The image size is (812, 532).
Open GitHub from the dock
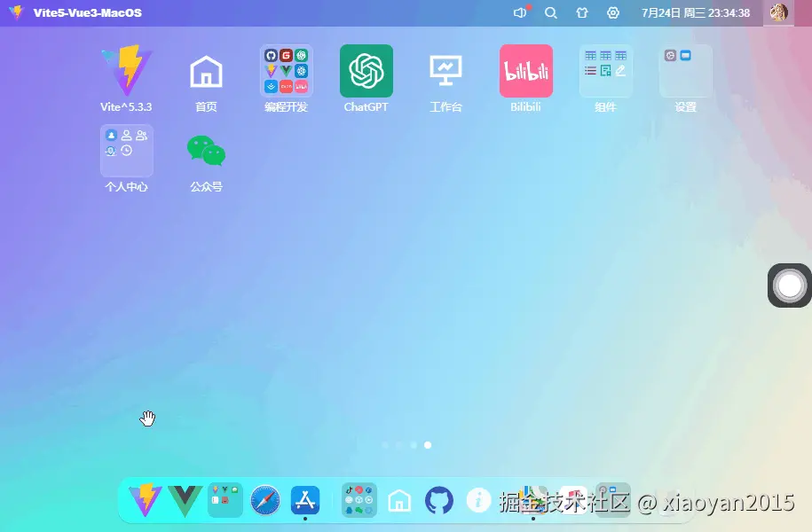(x=439, y=500)
